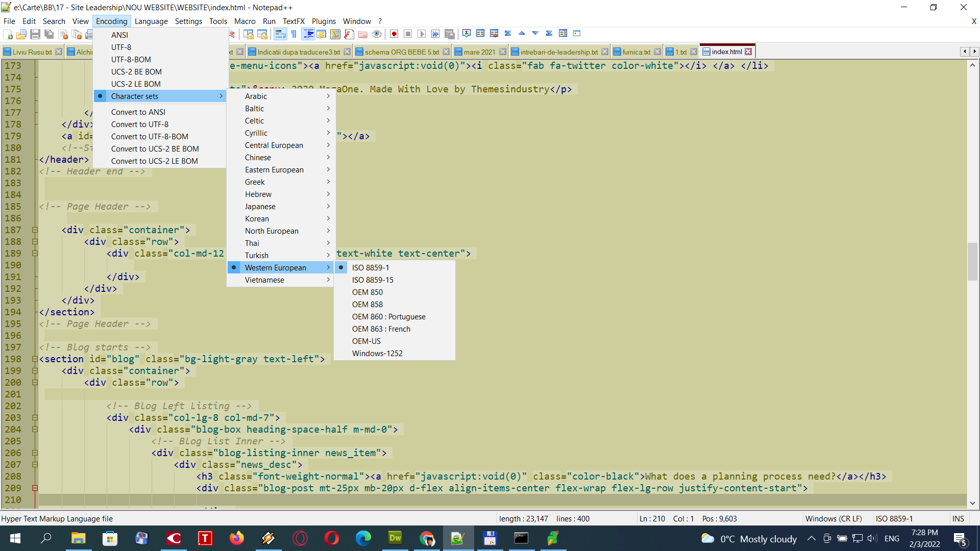Screen dimensions: 980x551
Task: Select OEM 860 : Portuguese encoding
Action: [395, 316]
